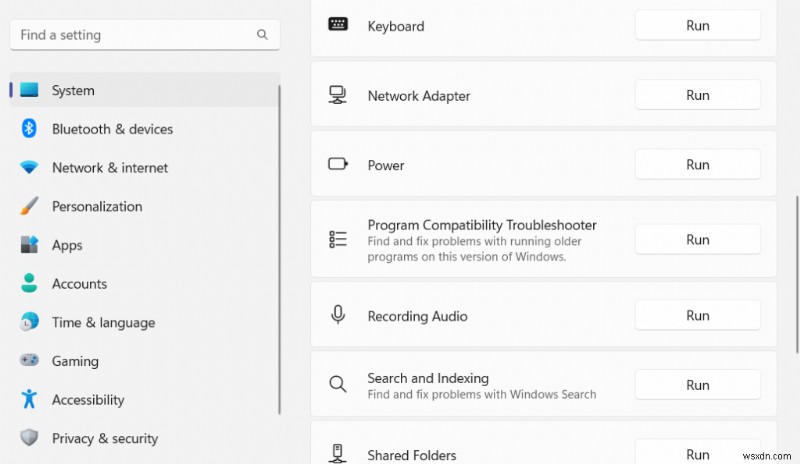800x464 pixels.
Task: Click the search magnifier icon in Find a setting
Action: click(262, 35)
